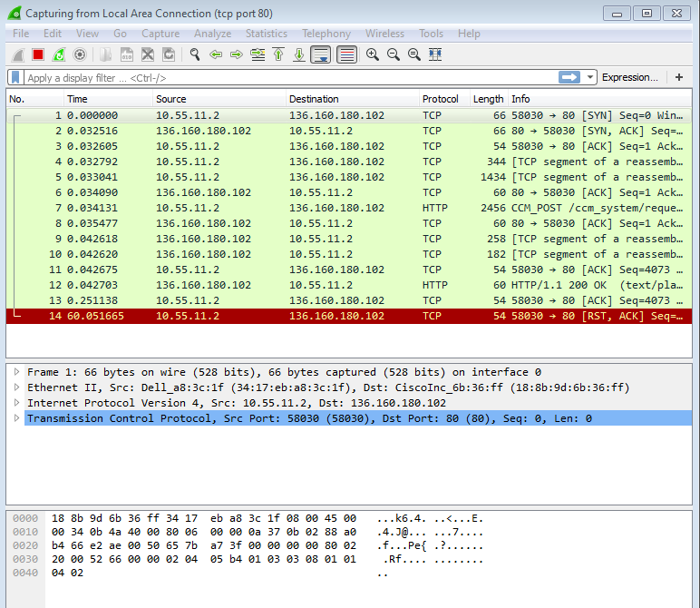This screenshot has height=608, width=700.
Task: Click the Save capture file icon
Action: pyautogui.click(x=127, y=54)
